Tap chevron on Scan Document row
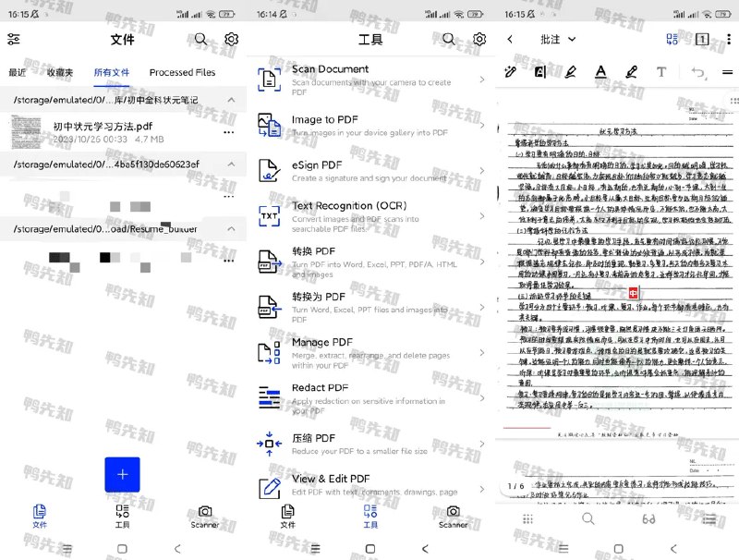The image size is (739, 560). coord(481,79)
